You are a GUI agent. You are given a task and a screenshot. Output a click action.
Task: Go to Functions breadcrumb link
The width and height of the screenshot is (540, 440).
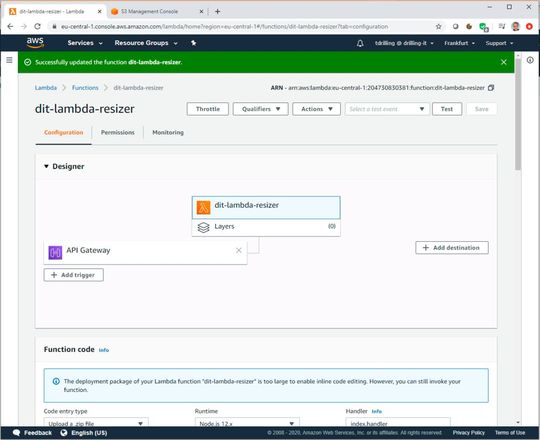pyautogui.click(x=85, y=88)
